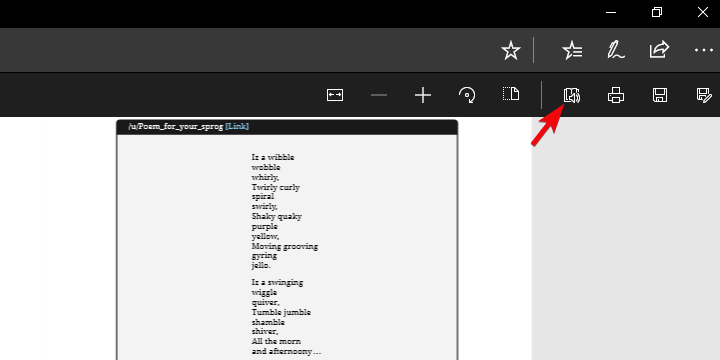The width and height of the screenshot is (720, 360).
Task: Click the line "Shaky quaky"
Action: click(x=276, y=216)
